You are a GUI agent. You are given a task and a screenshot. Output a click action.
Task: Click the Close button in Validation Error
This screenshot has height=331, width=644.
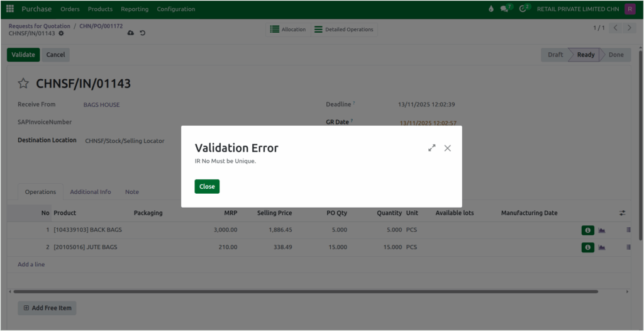click(207, 186)
